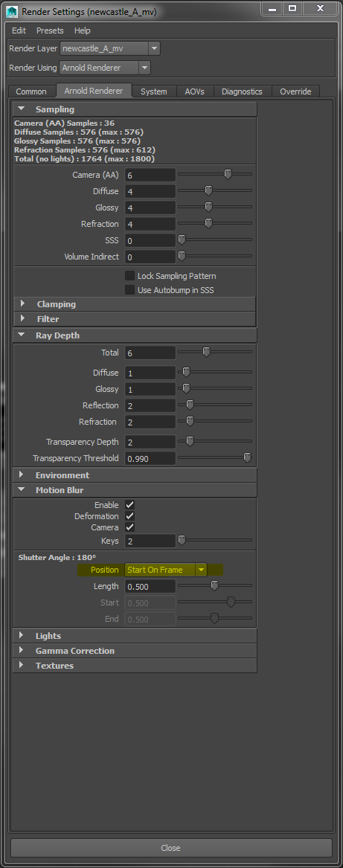Screen dimensions: 343x868
Task: Open the Edit menu
Action: [x=19, y=30]
